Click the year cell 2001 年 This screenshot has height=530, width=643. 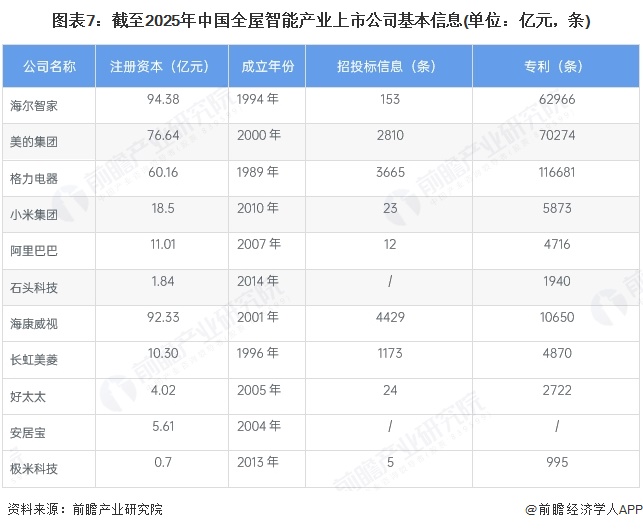[258, 317]
